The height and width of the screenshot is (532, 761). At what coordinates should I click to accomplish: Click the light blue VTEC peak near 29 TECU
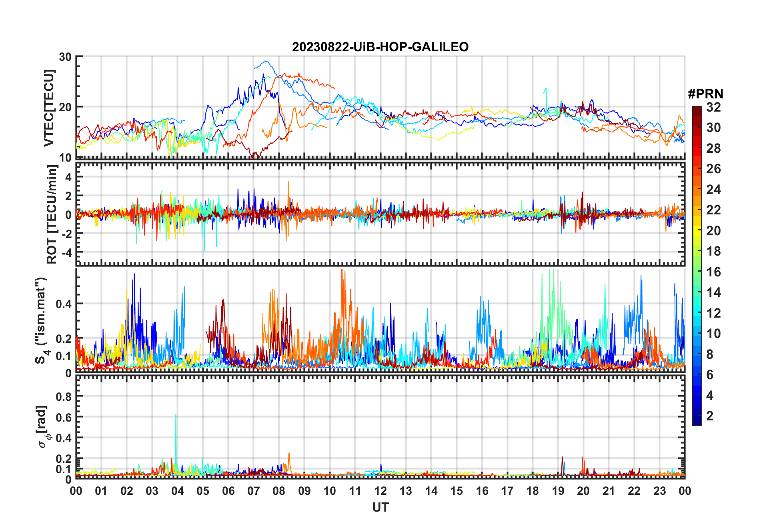click(x=265, y=62)
